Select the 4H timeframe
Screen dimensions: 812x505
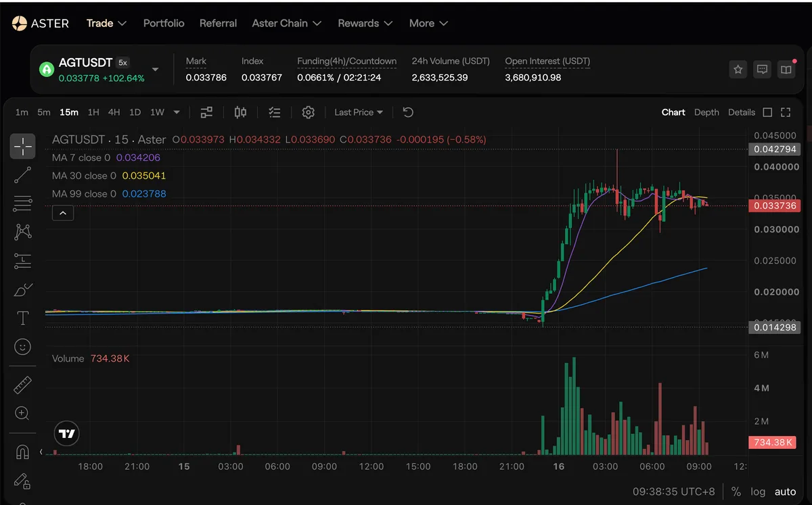(x=114, y=112)
